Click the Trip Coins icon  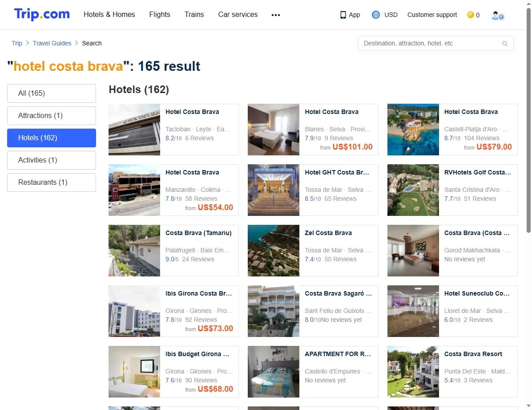(x=470, y=15)
